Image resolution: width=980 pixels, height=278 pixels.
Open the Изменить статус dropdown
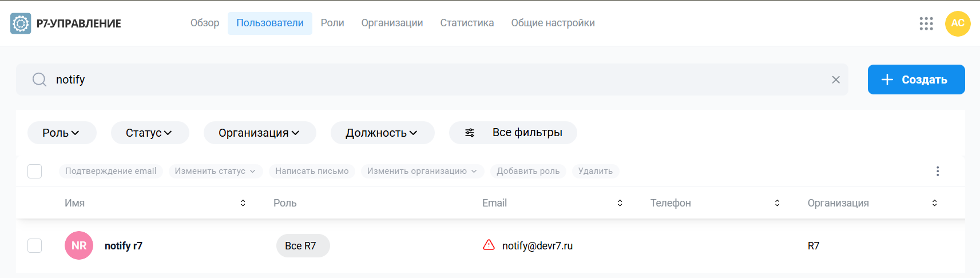pyautogui.click(x=216, y=171)
